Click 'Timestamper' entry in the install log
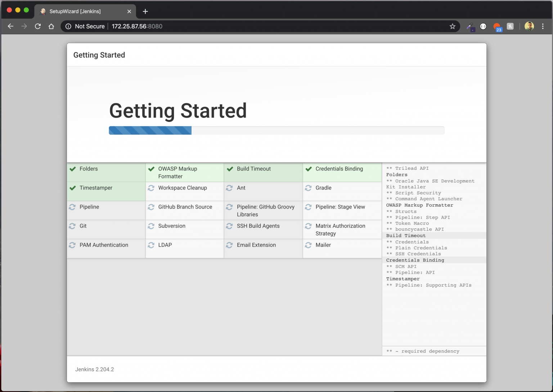Image resolution: width=553 pixels, height=392 pixels. point(403,279)
